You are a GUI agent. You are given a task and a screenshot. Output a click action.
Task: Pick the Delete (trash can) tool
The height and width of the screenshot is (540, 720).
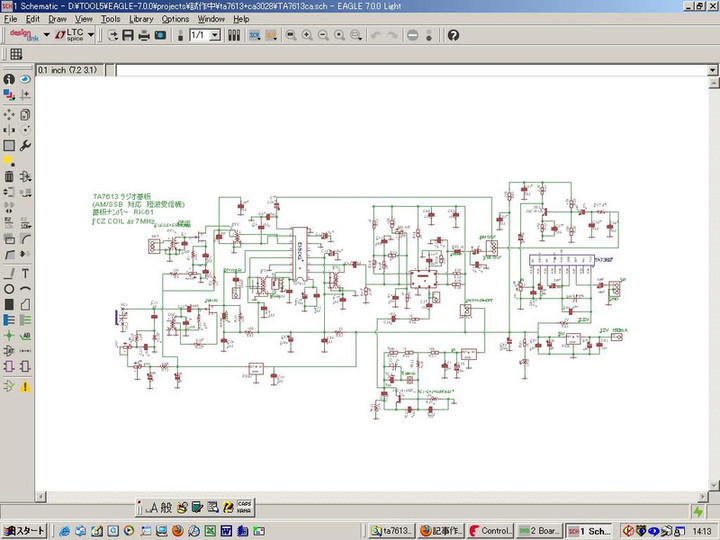9,177
